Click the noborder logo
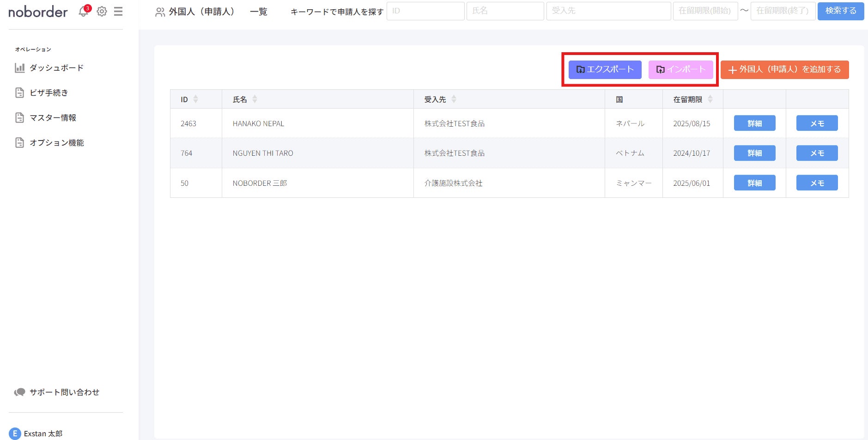Viewport: 868px width, 440px height. 38,12
